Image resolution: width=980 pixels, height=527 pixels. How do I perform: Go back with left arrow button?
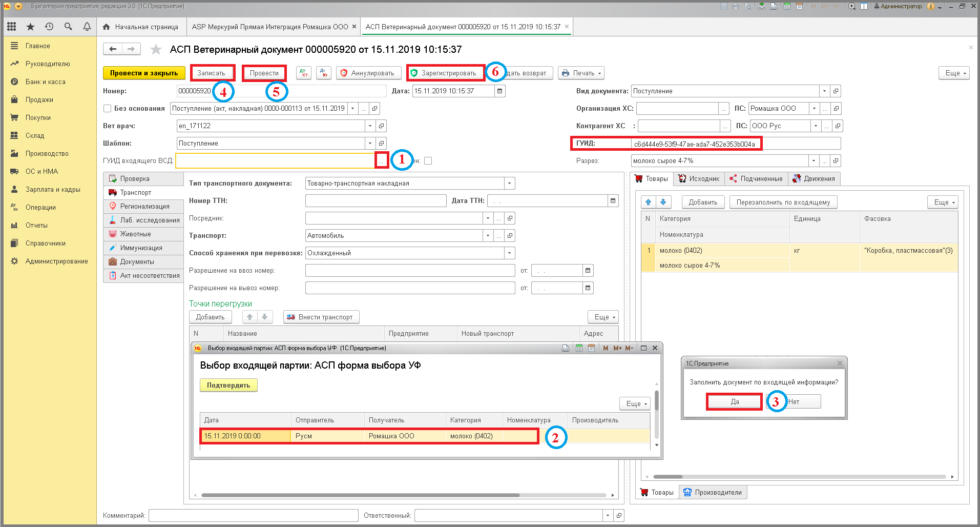coord(113,49)
